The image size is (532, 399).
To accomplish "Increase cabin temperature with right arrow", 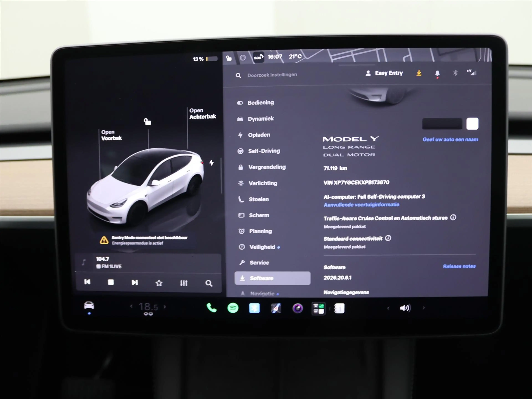I will pyautogui.click(x=165, y=307).
